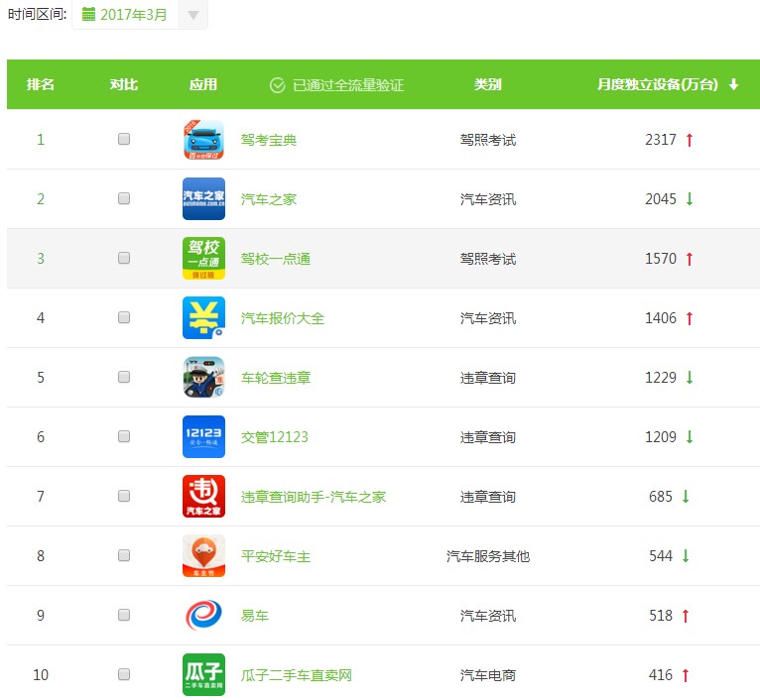760x700 pixels.
Task: Open the 易车 link
Action: [254, 616]
